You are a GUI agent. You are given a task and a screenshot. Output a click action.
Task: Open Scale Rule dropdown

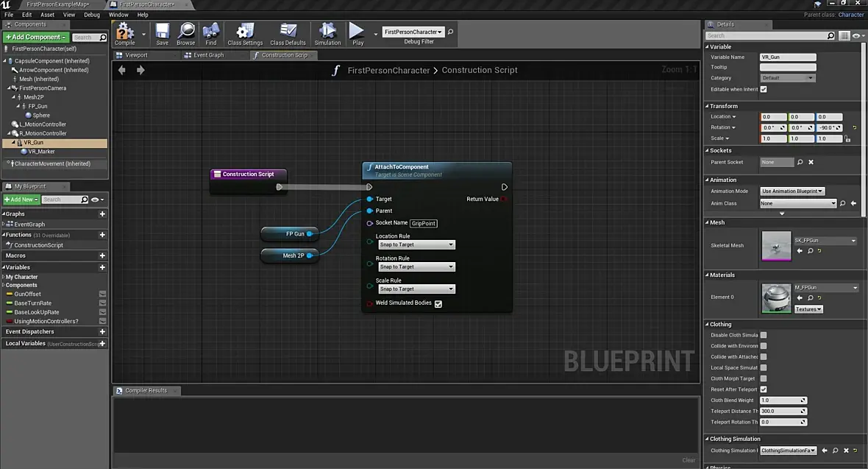pos(416,289)
